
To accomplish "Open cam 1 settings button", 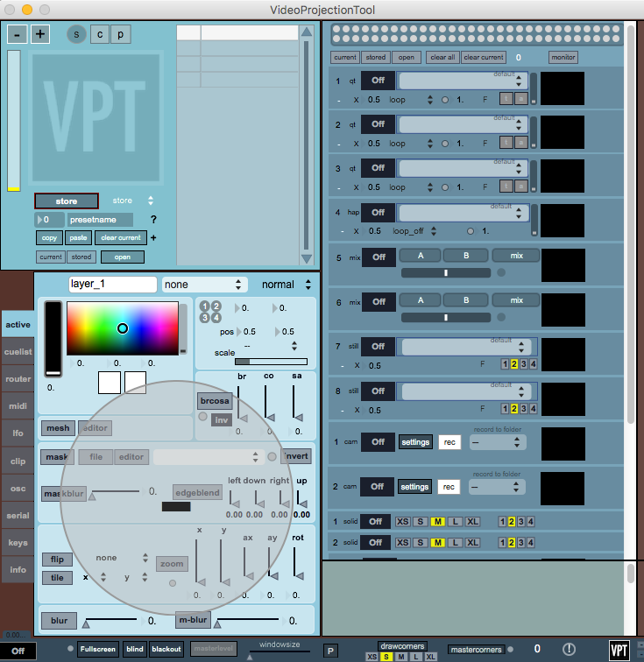I will tap(415, 442).
